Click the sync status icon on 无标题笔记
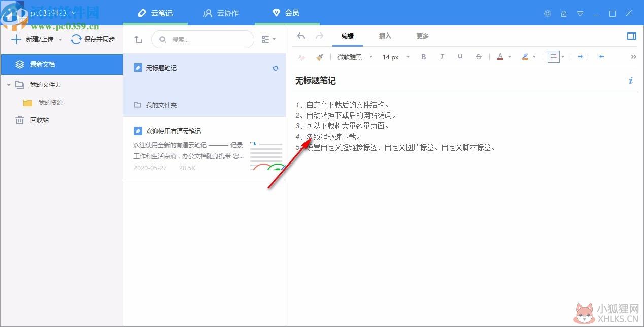Image resolution: width=644 pixels, height=327 pixels. click(x=276, y=68)
